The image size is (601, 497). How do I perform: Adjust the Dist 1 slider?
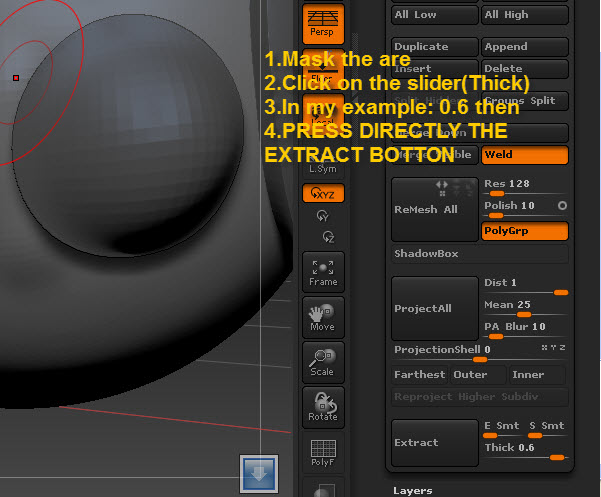(525, 287)
